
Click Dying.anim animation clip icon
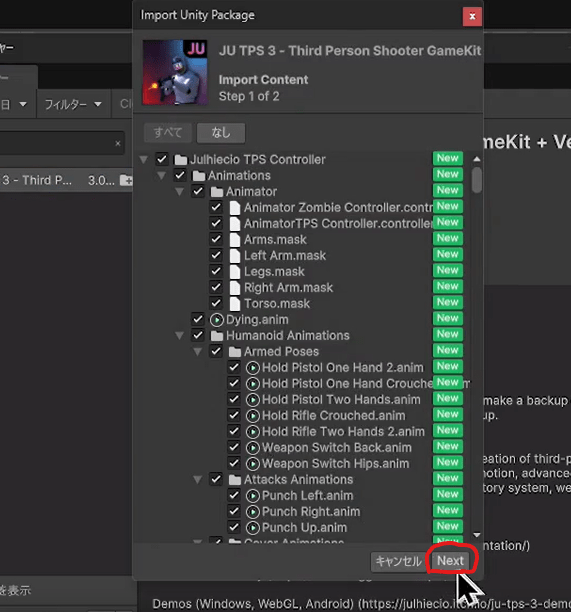(217, 320)
